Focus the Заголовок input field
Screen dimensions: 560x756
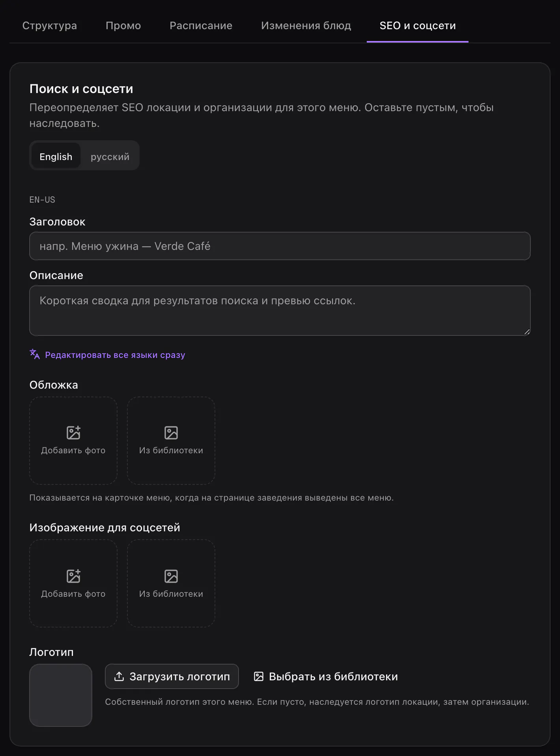(280, 246)
